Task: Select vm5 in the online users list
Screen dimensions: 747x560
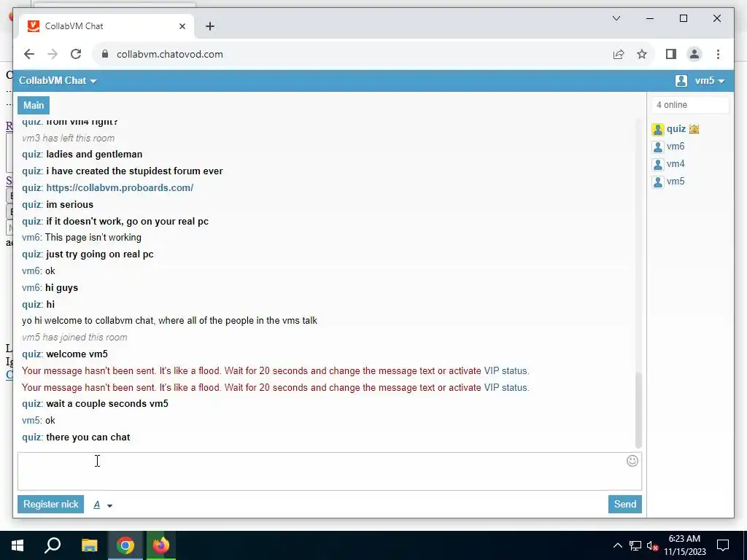Action: point(676,182)
